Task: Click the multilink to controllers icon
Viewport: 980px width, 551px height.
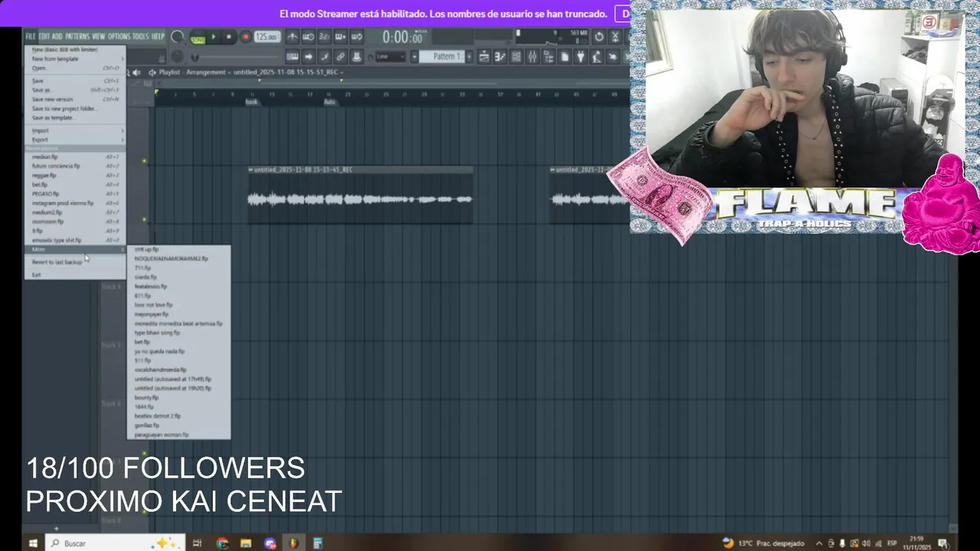Action: pos(340,57)
